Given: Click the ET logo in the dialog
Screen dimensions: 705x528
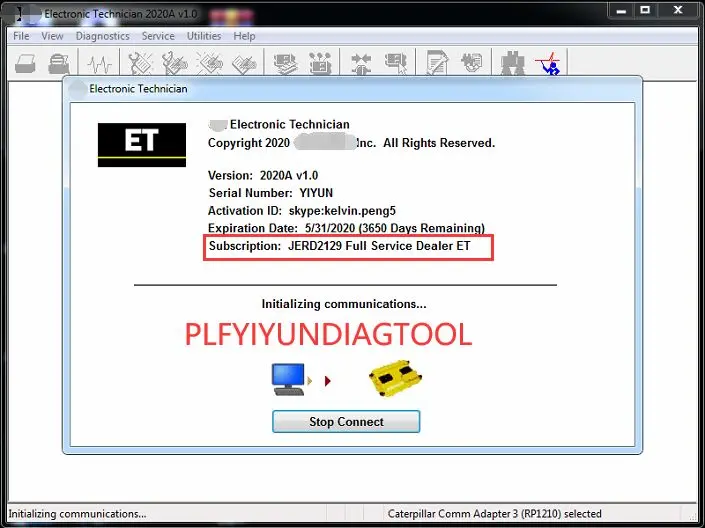Looking at the screenshot, I should [x=142, y=145].
